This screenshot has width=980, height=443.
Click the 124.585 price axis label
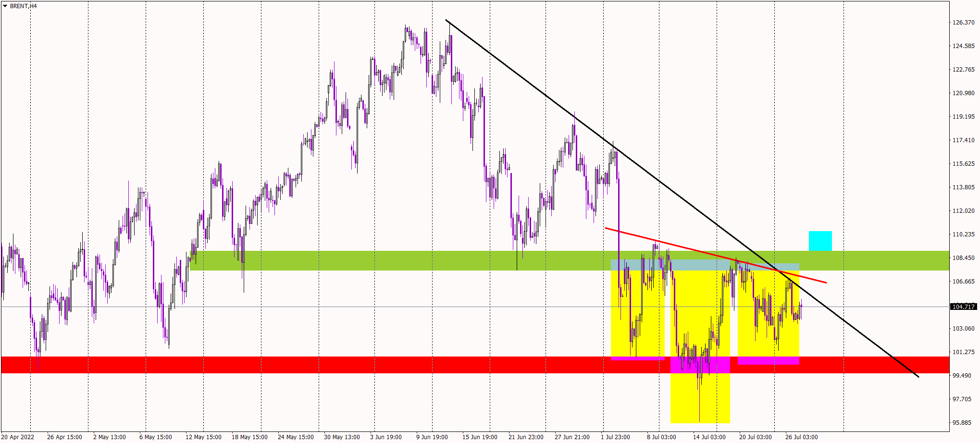(964, 46)
